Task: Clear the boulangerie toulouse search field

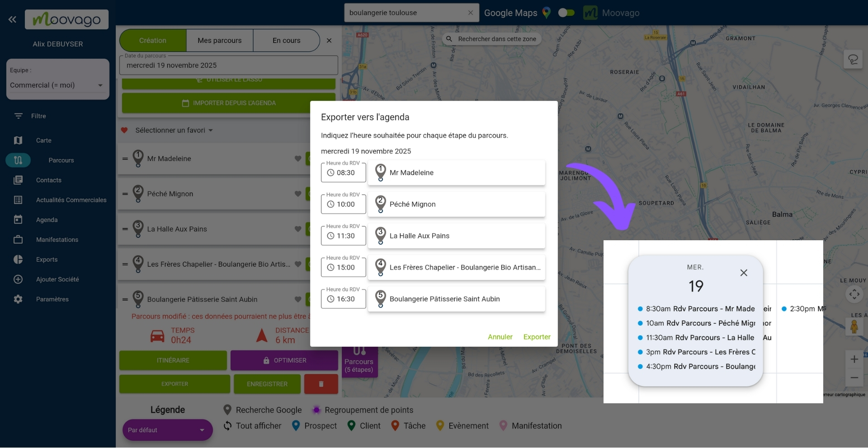Action: click(x=471, y=13)
